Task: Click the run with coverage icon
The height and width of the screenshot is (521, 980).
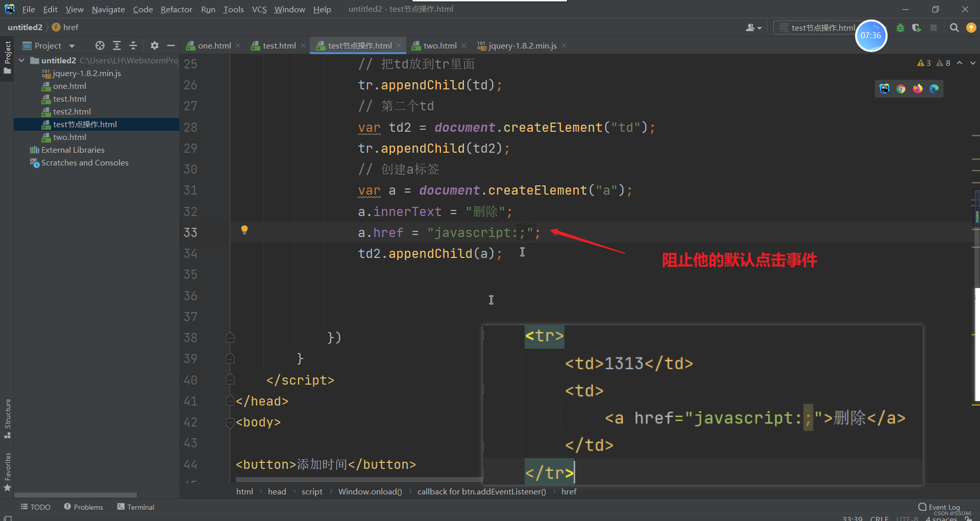Action: coord(917,28)
